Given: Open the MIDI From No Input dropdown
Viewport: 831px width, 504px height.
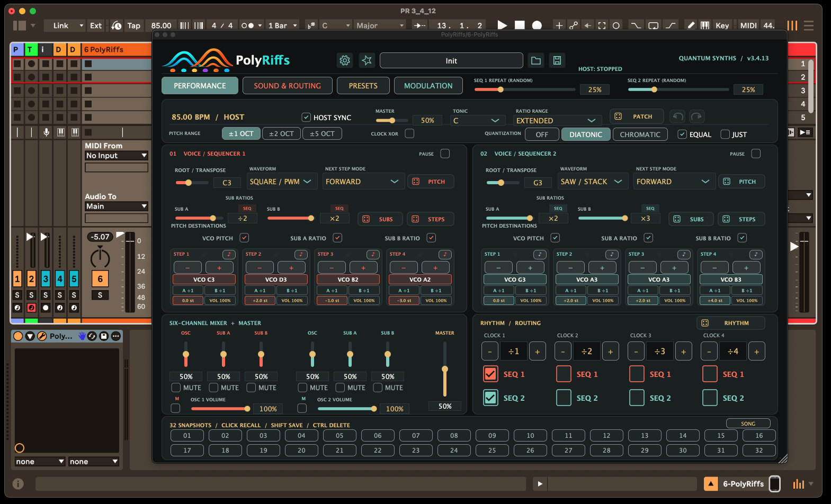Looking at the screenshot, I should 117,156.
